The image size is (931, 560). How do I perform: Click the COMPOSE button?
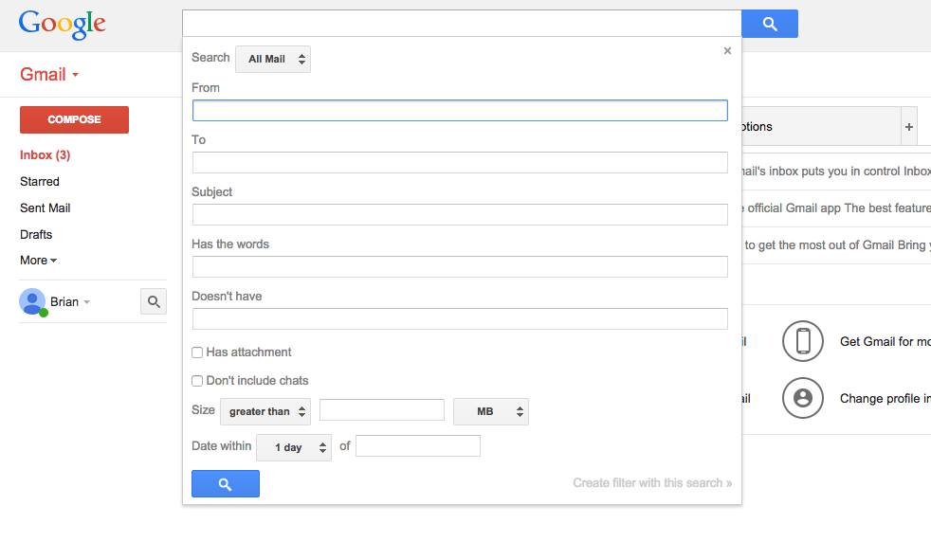(74, 119)
